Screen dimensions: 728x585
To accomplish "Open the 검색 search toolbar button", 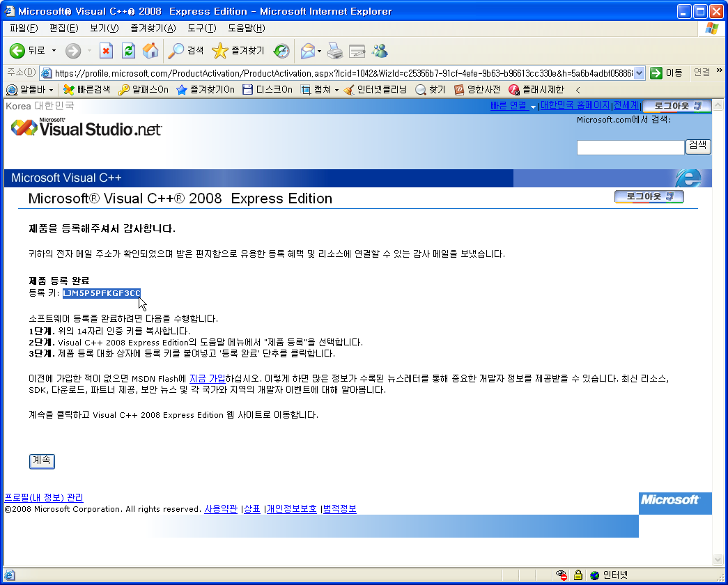I will [x=186, y=51].
